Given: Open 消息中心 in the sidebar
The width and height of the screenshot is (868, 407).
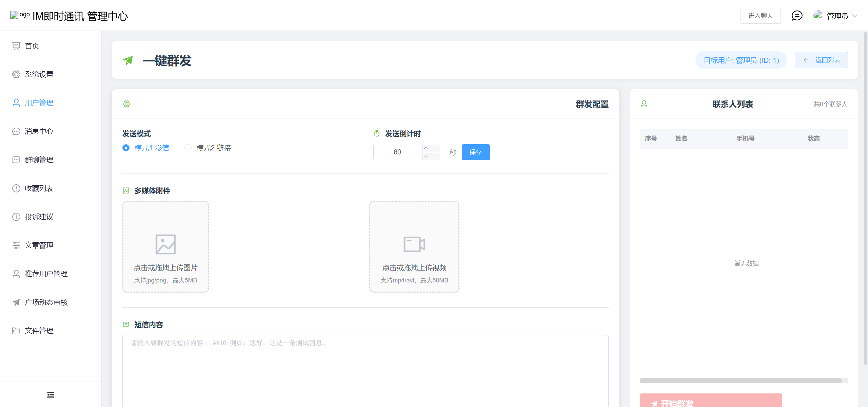Looking at the screenshot, I should (39, 131).
